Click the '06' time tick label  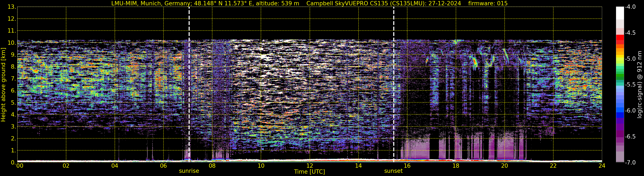tap(163, 166)
